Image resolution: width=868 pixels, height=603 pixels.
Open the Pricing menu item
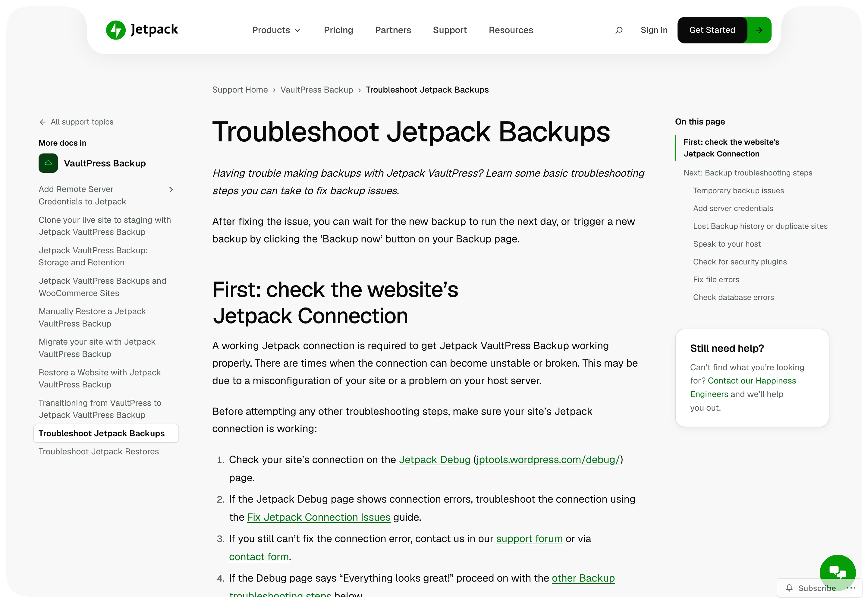pos(338,30)
